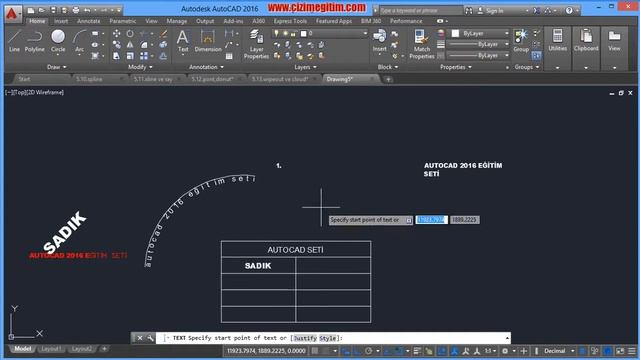Screen dimensions: 640x360
Task: Click the Array tool in Modify
Action: click(144, 56)
